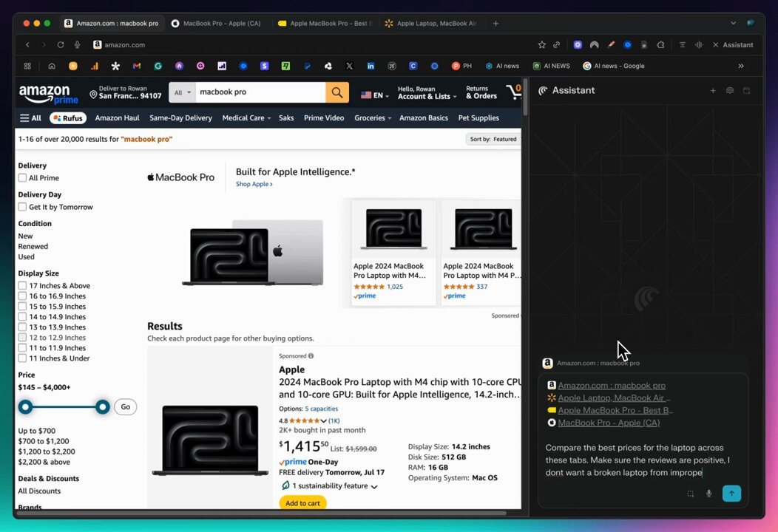Click the Shop Apple link
The width and height of the screenshot is (778, 532).
[x=254, y=184]
